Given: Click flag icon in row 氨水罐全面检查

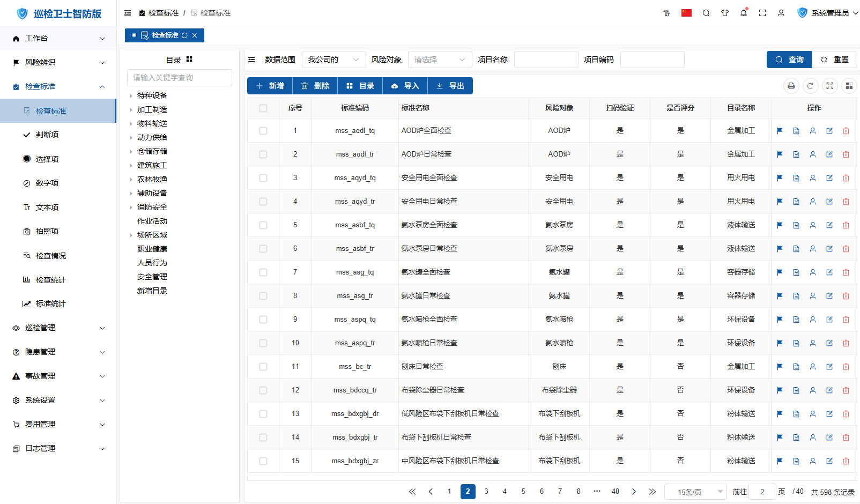Looking at the screenshot, I should [780, 272].
